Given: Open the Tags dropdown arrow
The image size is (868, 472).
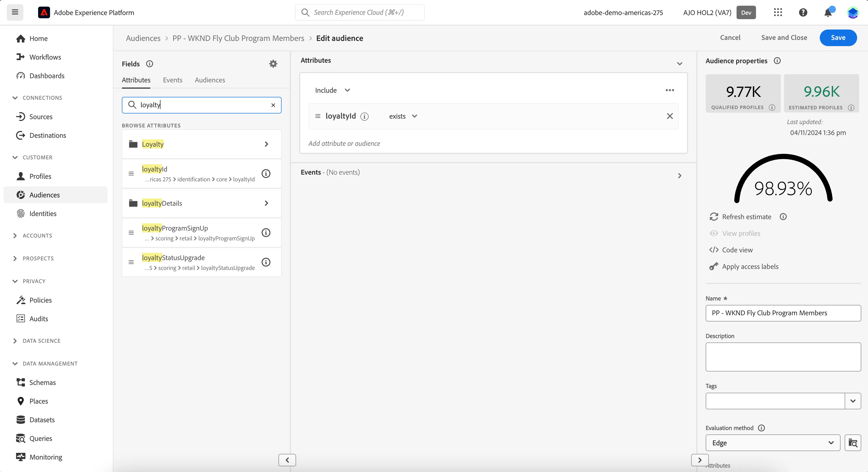Looking at the screenshot, I should [853, 401].
